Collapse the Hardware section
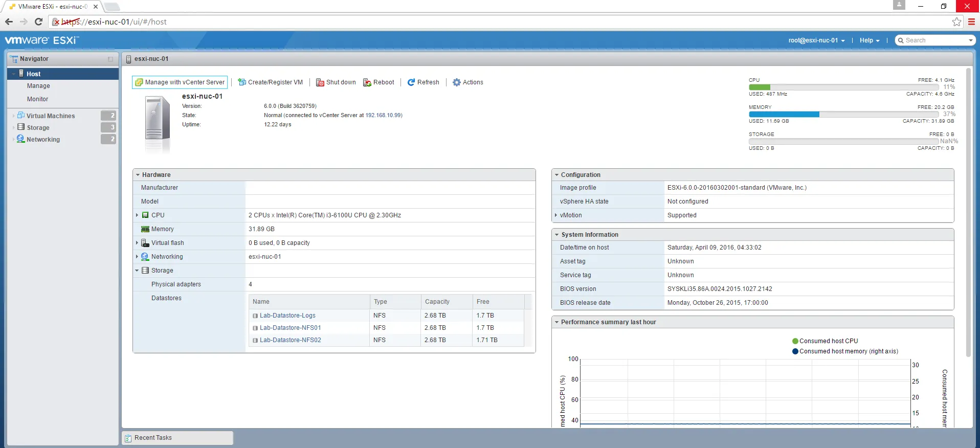The image size is (980, 448). tap(138, 175)
